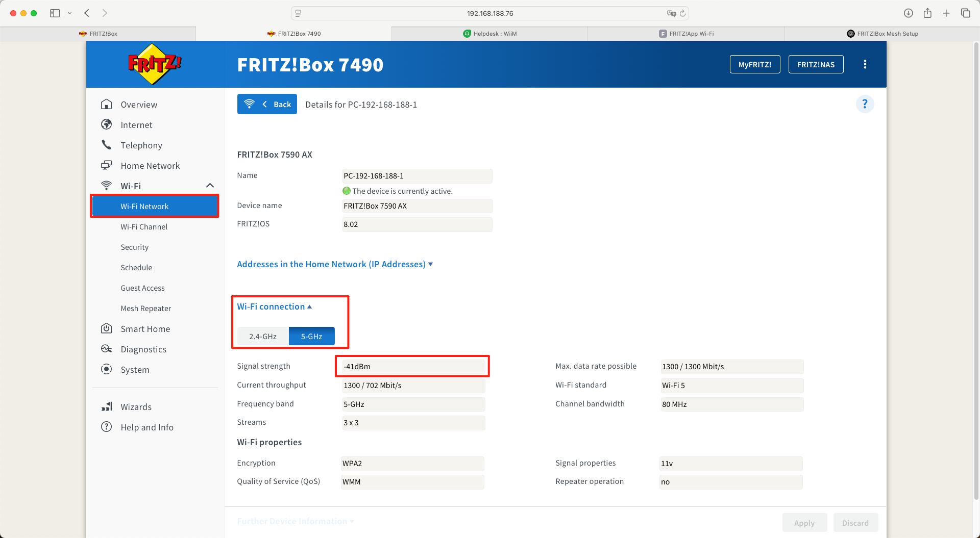Screen dimensions: 980x538
Task: Select the 5-GHz band toggle
Action: tap(311, 336)
